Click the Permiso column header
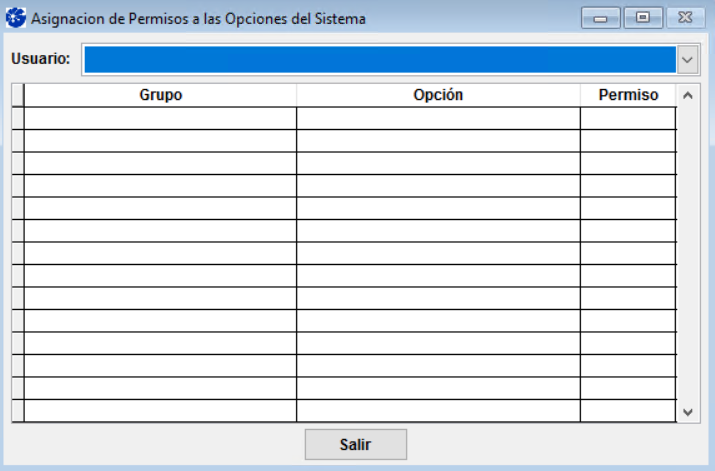The image size is (715, 471). [628, 95]
